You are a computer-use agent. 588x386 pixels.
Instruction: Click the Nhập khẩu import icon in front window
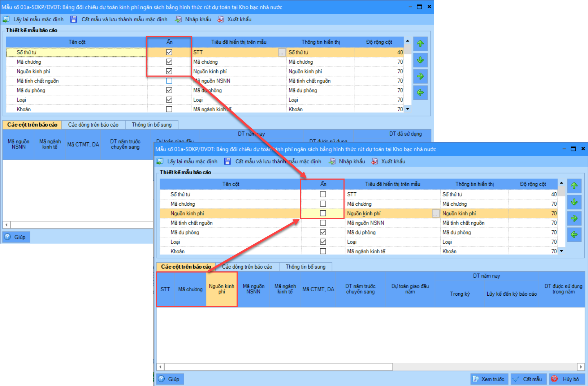coord(332,161)
